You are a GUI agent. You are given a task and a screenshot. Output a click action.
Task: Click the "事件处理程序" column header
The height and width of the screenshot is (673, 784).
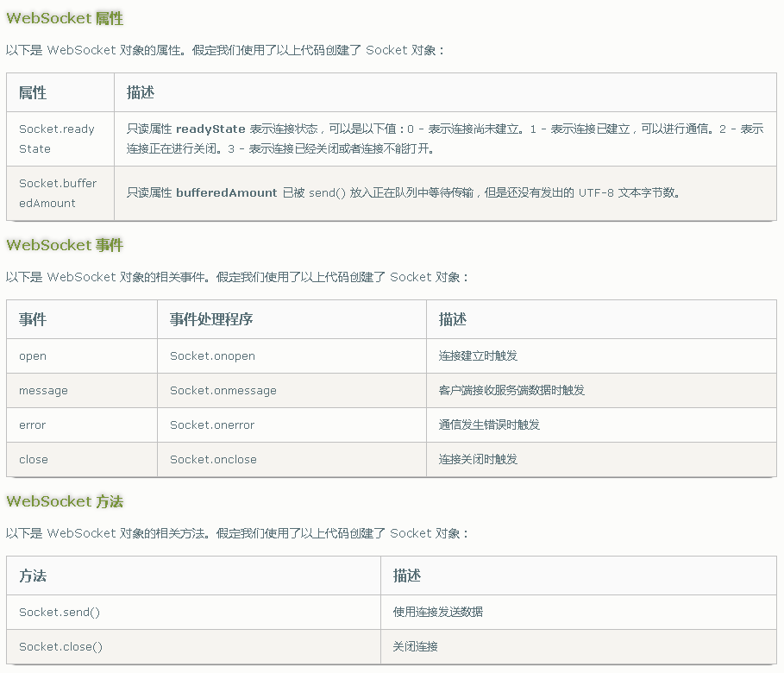coord(211,319)
